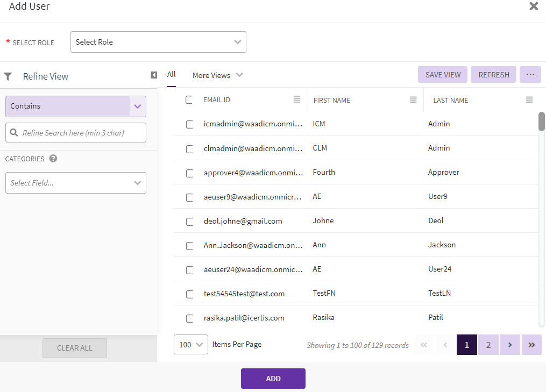546x392 pixels.
Task: Click the Email ID column menu icon
Action: (x=297, y=100)
